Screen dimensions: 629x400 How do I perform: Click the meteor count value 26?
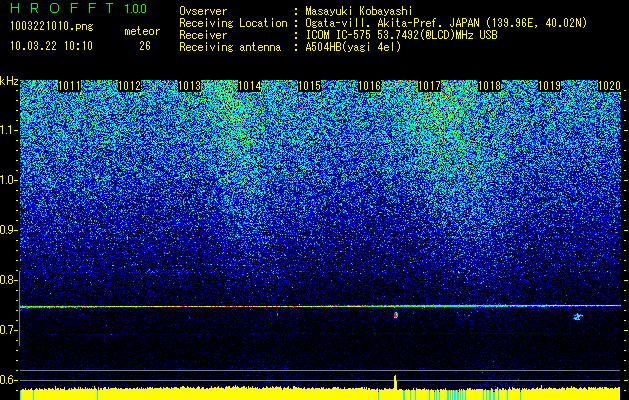(145, 46)
